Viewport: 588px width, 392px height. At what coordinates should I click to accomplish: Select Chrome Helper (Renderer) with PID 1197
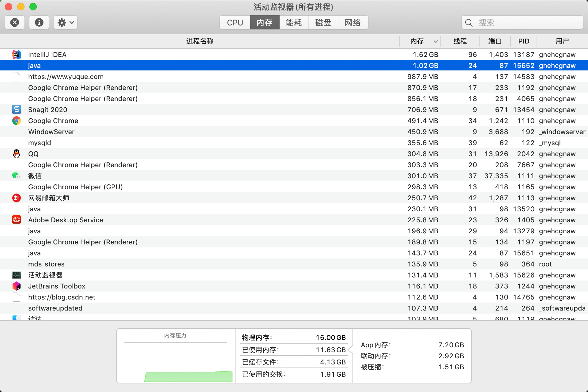coord(294,242)
